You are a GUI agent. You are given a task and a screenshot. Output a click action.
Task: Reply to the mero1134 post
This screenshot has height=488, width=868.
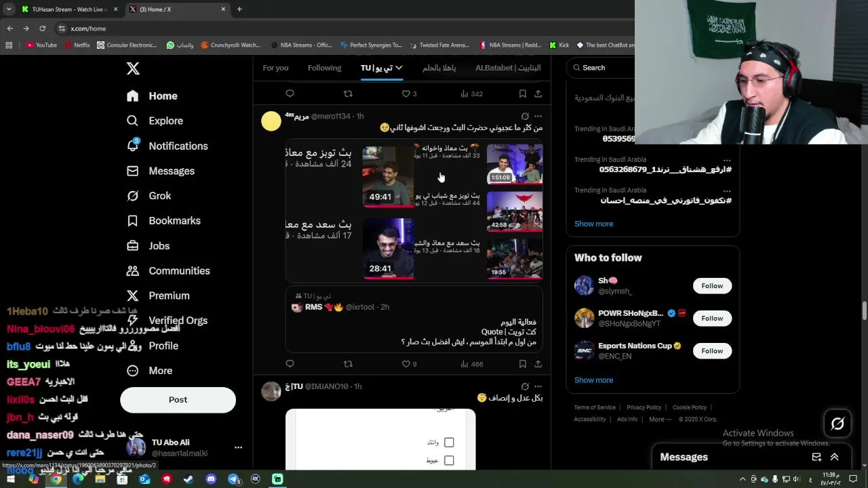[x=290, y=364]
